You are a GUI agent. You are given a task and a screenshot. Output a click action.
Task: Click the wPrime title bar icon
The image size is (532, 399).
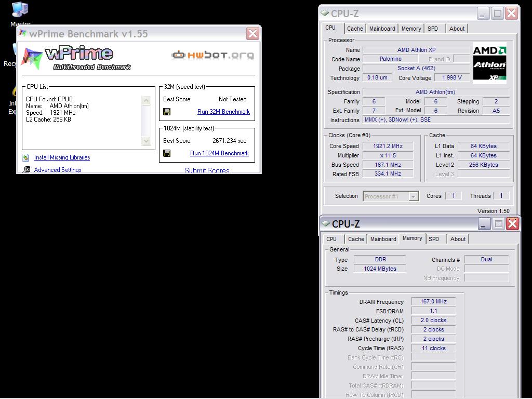23,33
